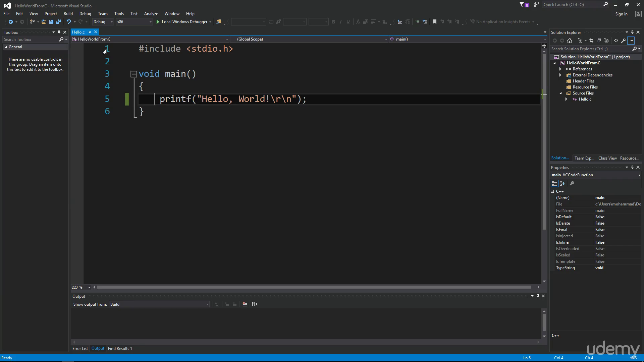Click the Undo toolbar icon

click(69, 22)
